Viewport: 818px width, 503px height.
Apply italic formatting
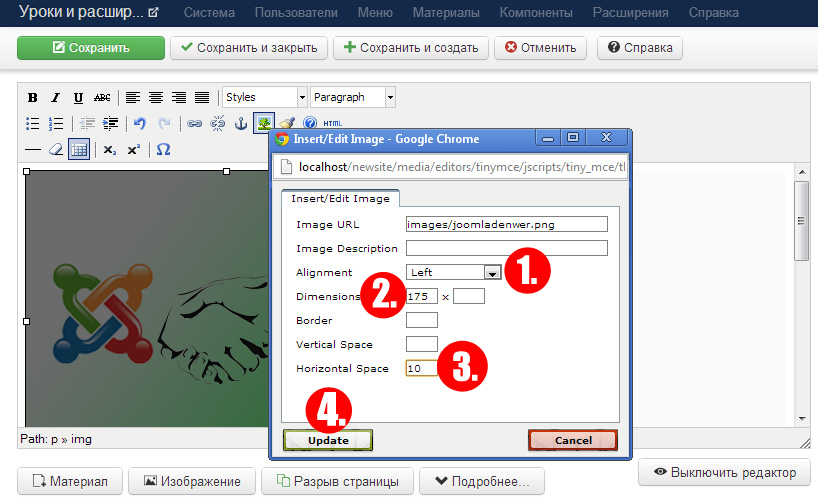tap(55, 98)
